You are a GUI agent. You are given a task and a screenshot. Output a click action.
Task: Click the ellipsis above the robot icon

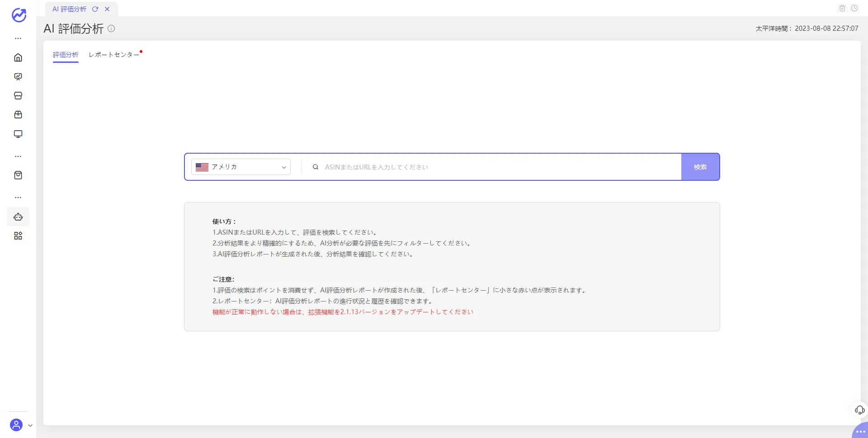point(18,198)
